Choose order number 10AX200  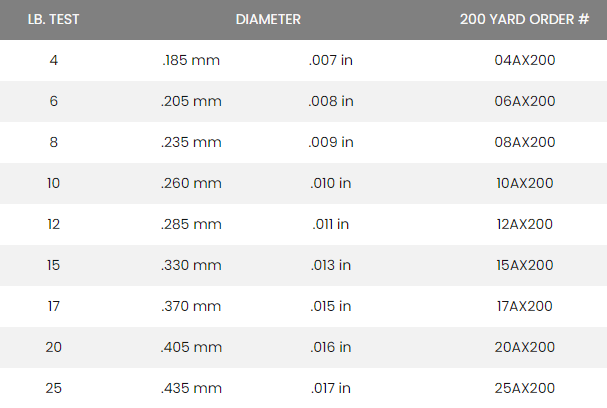[524, 183]
